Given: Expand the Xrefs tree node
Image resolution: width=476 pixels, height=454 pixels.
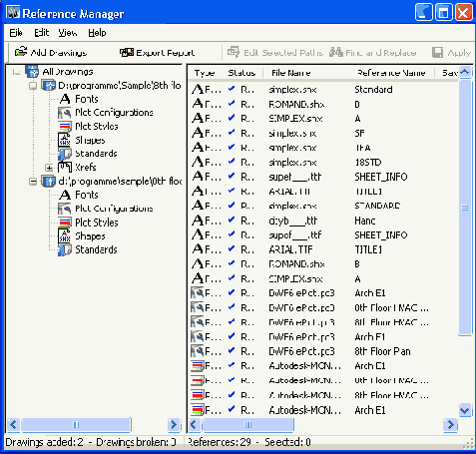Looking at the screenshot, I should 49,168.
